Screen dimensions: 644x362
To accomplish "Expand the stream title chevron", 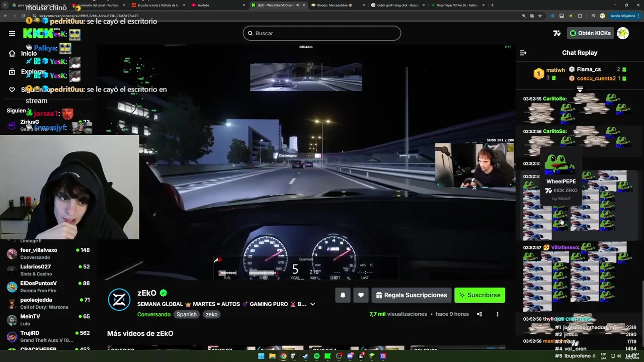I will pos(312,304).
